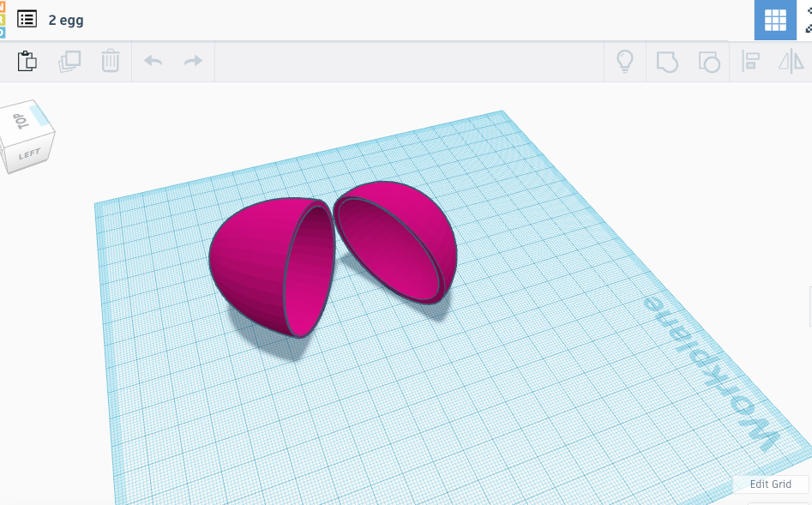Redo the last action
The image size is (812, 505).
[x=194, y=61]
